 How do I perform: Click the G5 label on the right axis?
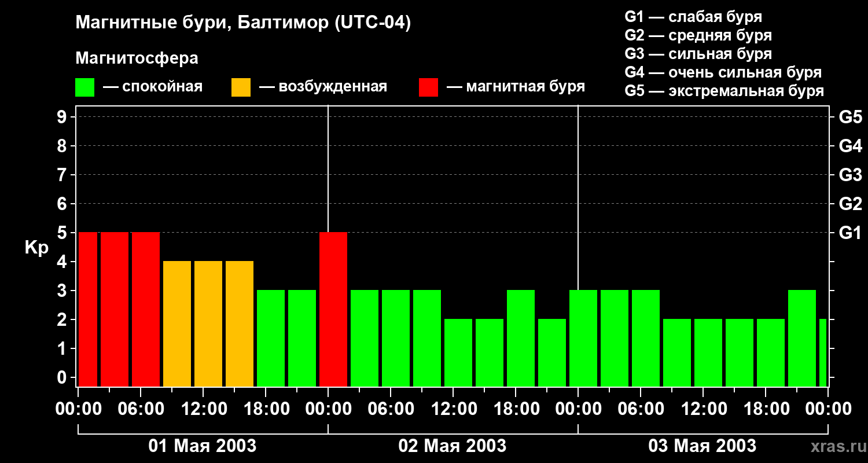click(850, 117)
